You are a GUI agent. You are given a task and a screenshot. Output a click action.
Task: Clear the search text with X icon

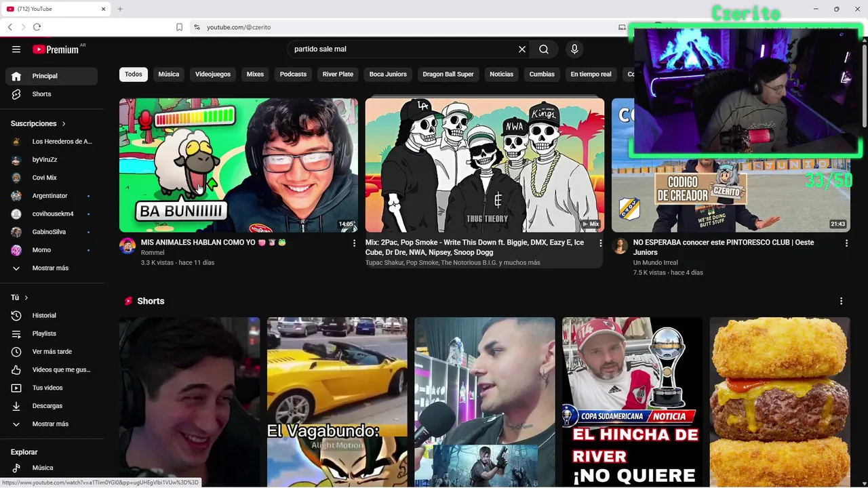point(522,49)
